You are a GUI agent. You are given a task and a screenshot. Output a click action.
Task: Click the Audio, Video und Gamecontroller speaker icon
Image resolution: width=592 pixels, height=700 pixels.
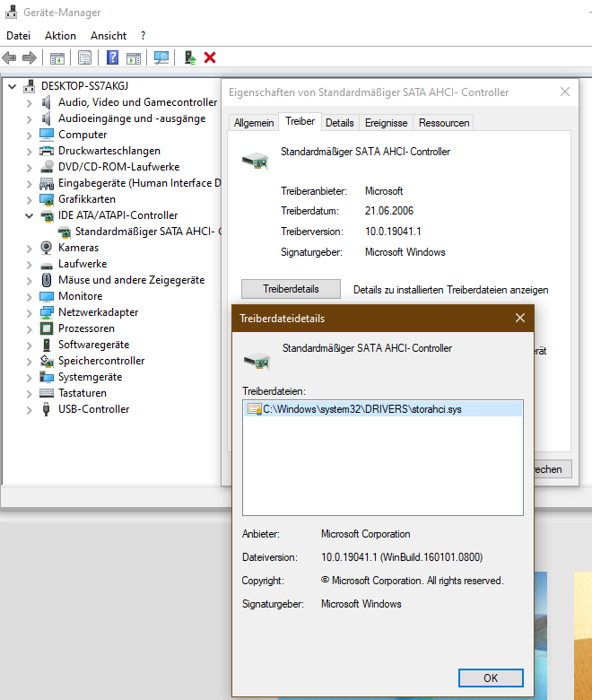click(46, 102)
